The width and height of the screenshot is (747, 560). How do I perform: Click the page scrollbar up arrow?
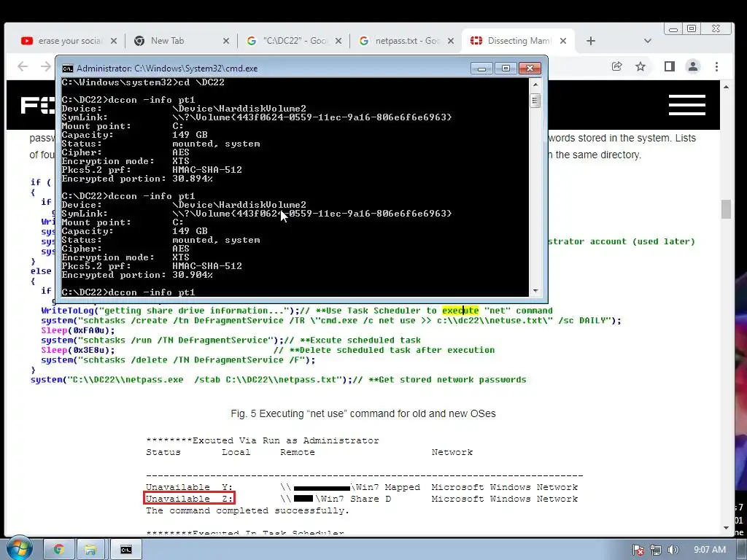pos(726,87)
